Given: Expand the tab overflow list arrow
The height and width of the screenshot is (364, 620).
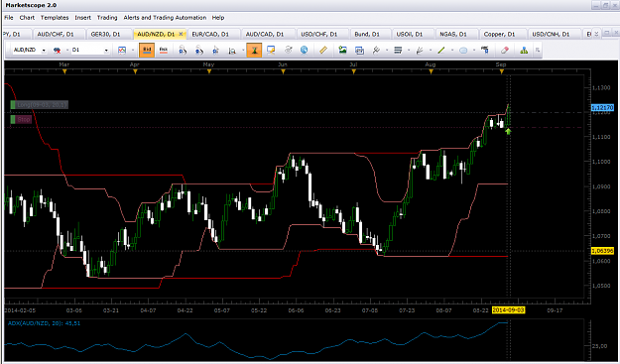Looking at the screenshot, I should pos(596,34).
